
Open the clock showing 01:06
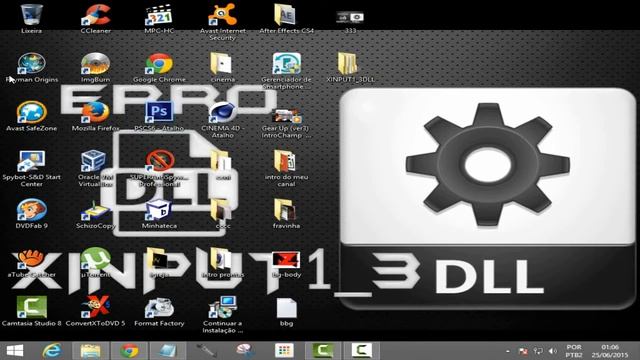(610, 351)
